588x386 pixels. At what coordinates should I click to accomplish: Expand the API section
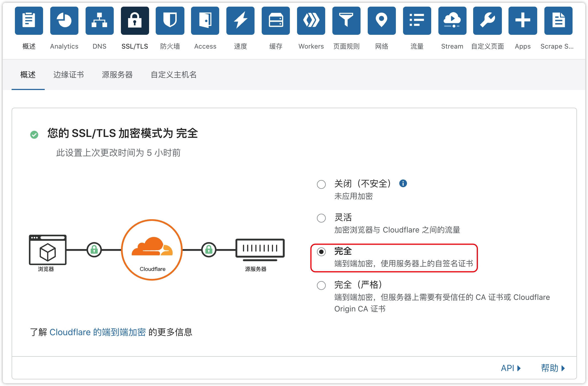511,368
